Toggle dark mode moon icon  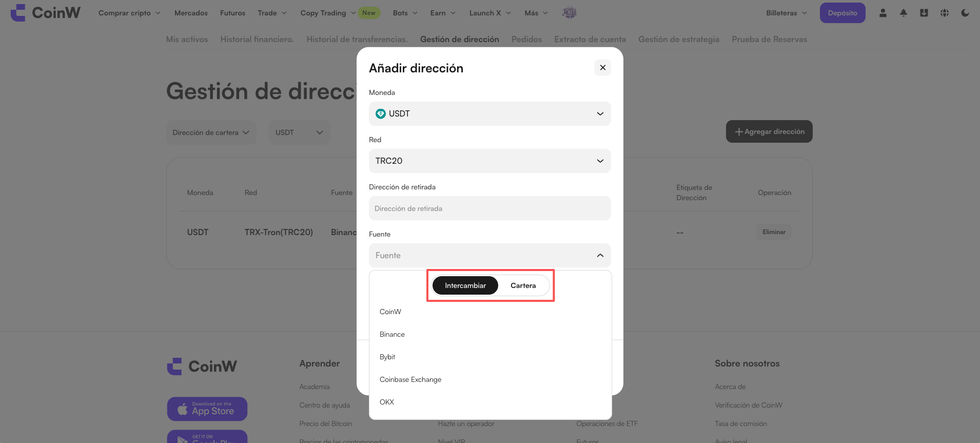pyautogui.click(x=965, y=13)
